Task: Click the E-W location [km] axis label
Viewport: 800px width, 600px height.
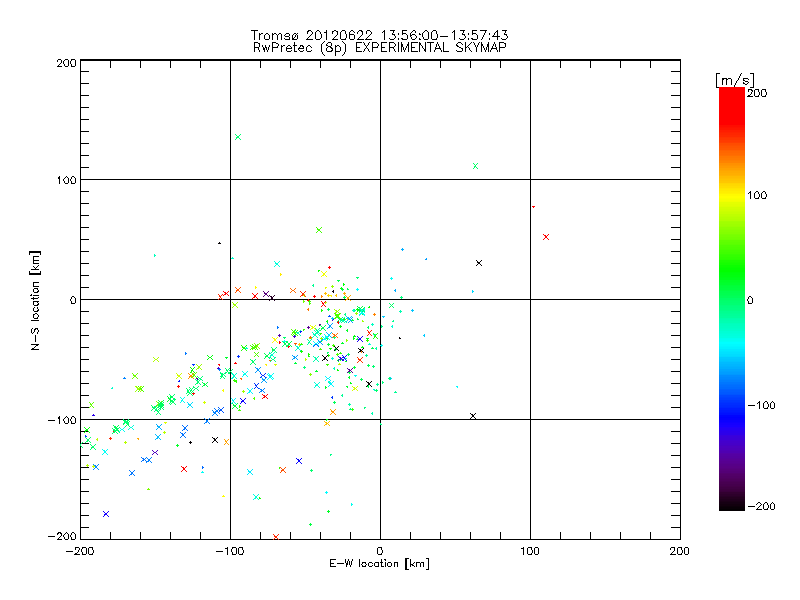Action: 379,564
